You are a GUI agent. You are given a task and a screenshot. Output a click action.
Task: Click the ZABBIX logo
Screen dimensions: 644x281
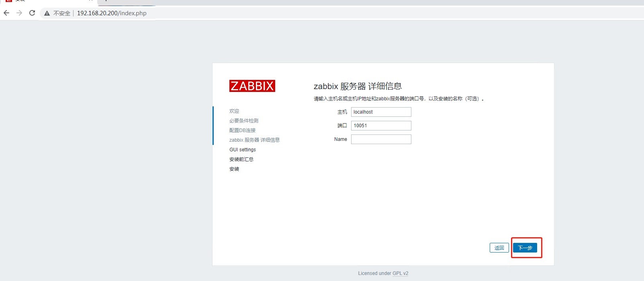point(252,86)
